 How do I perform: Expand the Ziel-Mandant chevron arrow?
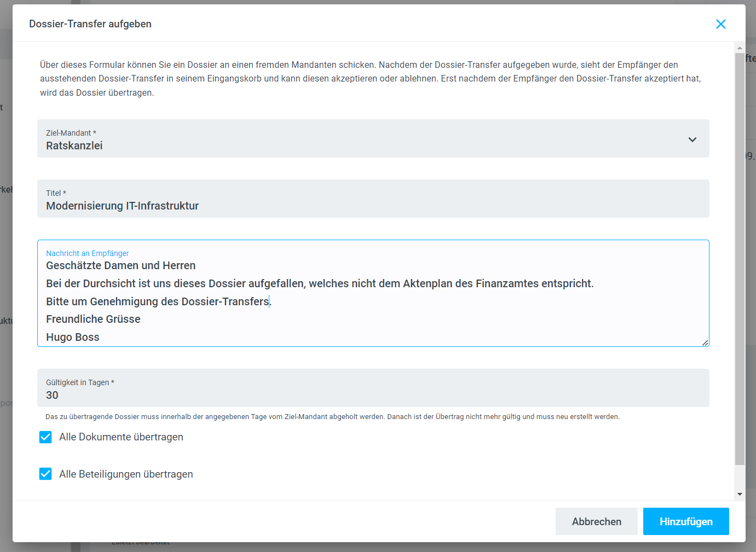coord(692,140)
